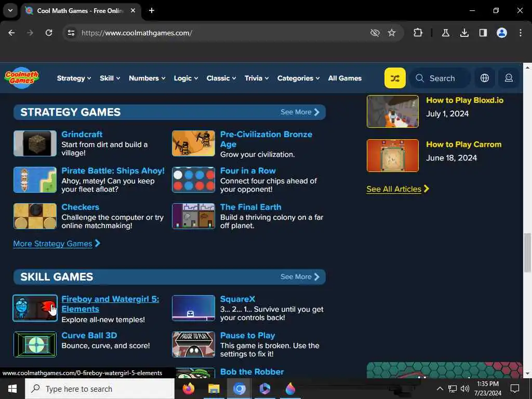Open the More Strategy Games link
Image resolution: width=532 pixels, height=399 pixels.
57,244
